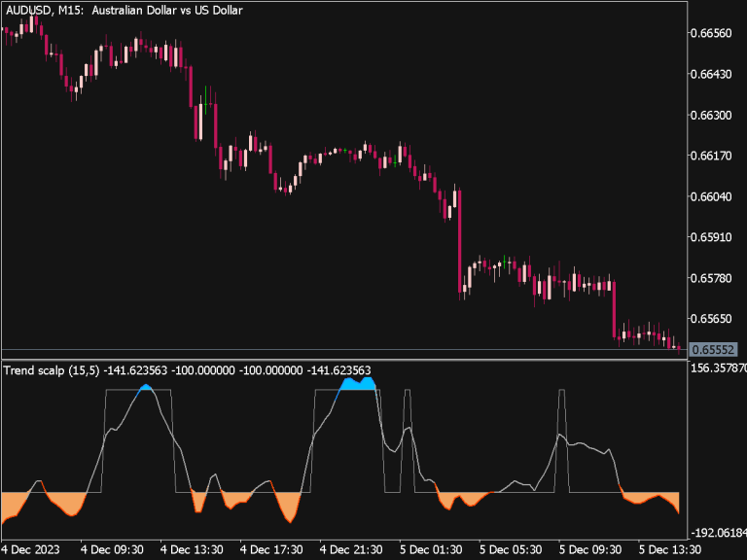Click the indicator scale value 156.357870
The width and height of the screenshot is (747, 560).
click(x=719, y=368)
